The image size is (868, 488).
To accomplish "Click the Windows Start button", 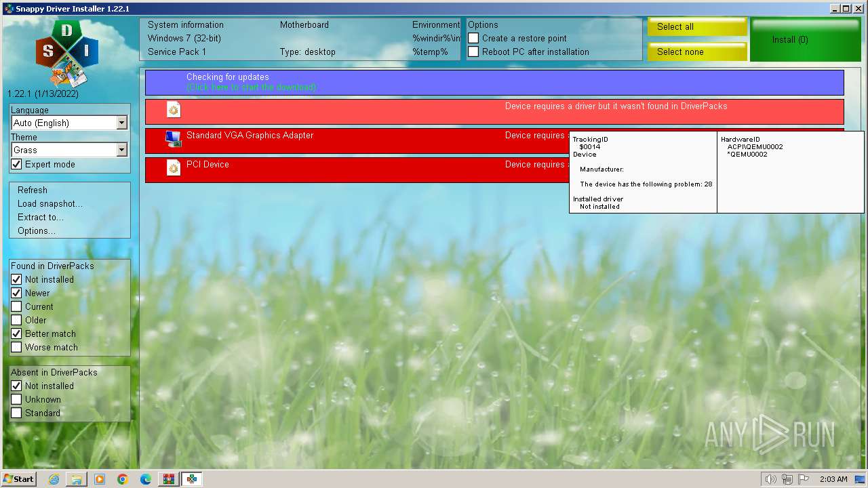I will coord(19,479).
